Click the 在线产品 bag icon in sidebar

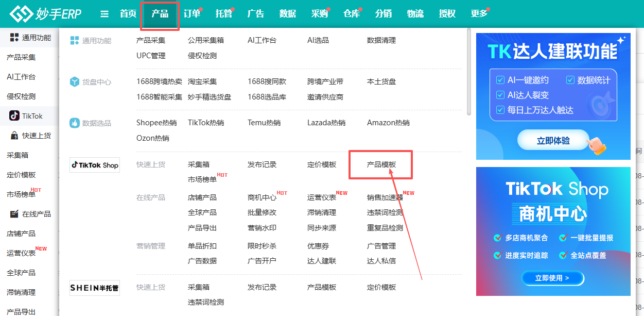[14, 214]
